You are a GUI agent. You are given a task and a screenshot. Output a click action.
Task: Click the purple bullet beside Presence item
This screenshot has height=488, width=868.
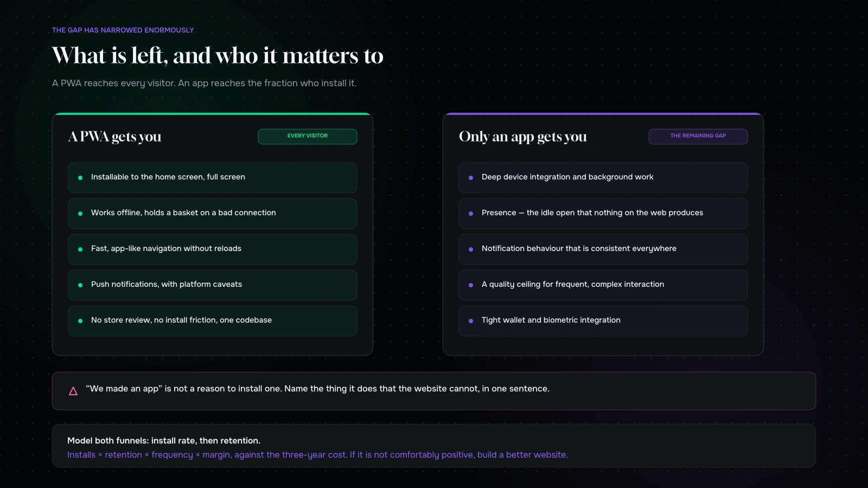pyautogui.click(x=471, y=214)
